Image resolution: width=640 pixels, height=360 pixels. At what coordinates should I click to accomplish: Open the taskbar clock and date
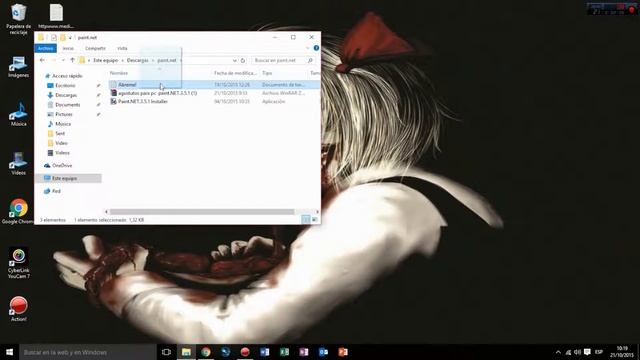[x=622, y=352]
